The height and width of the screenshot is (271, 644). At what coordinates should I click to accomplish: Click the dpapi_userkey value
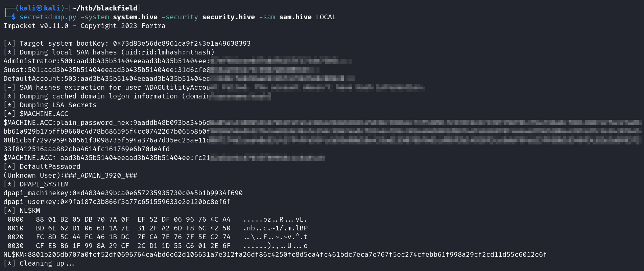pos(145,202)
